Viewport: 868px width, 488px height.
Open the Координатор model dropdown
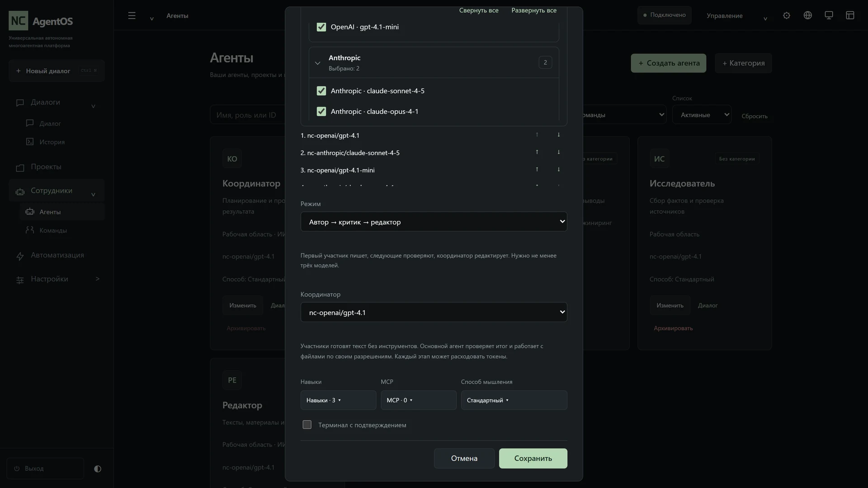coord(434,312)
